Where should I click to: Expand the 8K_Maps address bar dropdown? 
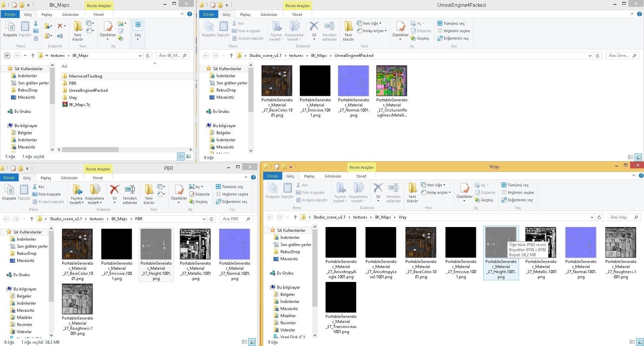140,56
